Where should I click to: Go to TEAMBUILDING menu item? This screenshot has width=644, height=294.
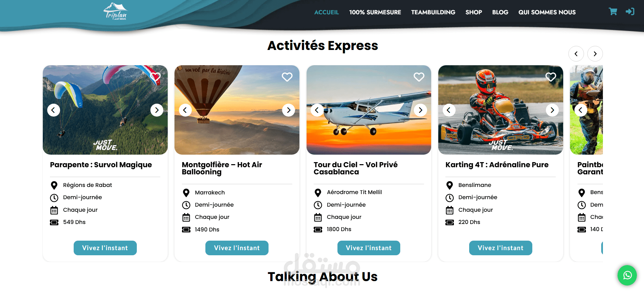tap(433, 12)
